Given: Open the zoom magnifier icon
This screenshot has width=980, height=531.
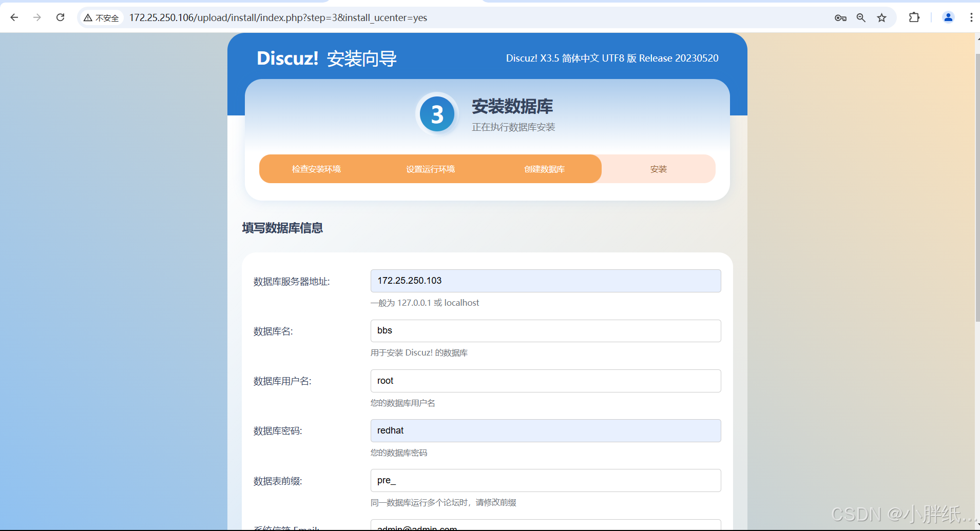Looking at the screenshot, I should click(861, 18).
